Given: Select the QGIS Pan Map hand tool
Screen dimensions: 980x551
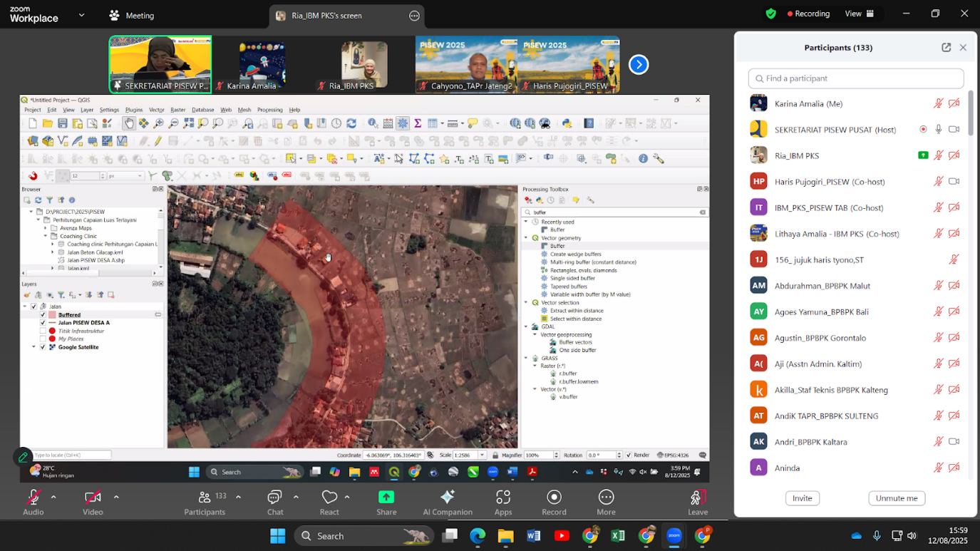Looking at the screenshot, I should [129, 123].
